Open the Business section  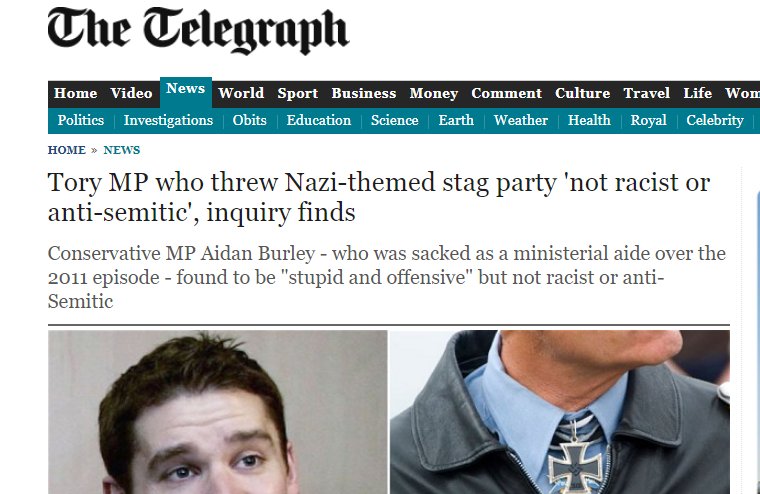(x=364, y=93)
